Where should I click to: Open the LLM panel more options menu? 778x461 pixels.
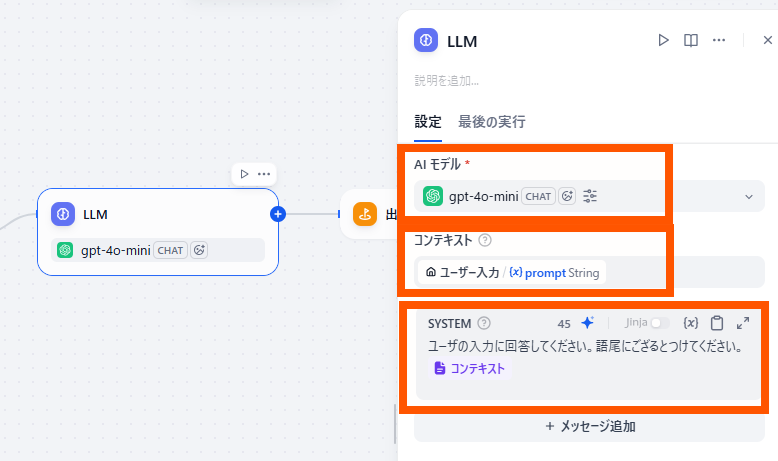click(x=718, y=40)
